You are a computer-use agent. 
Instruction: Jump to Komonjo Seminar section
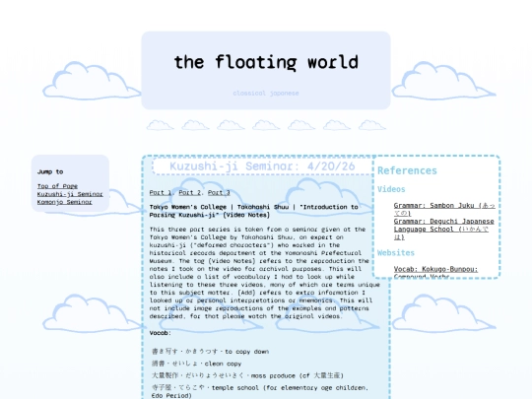64,202
